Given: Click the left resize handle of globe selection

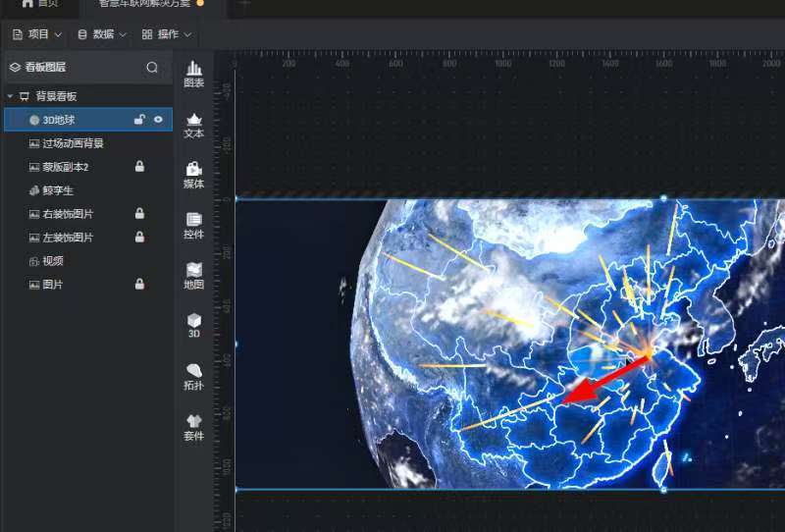Looking at the screenshot, I should (x=235, y=345).
